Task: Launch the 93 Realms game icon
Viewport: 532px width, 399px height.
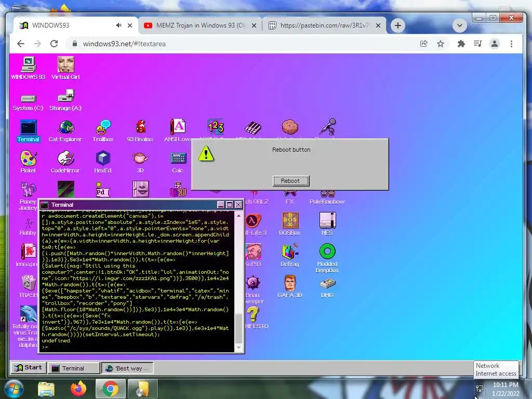Action: point(140,131)
